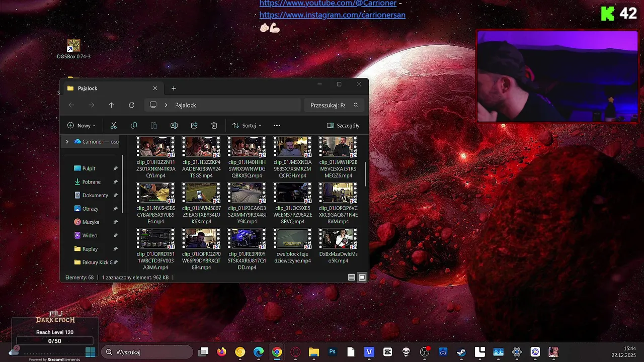The width and height of the screenshot is (644, 362).
Task: Click the search magnifier in the Przeszukaj box
Action: click(356, 105)
